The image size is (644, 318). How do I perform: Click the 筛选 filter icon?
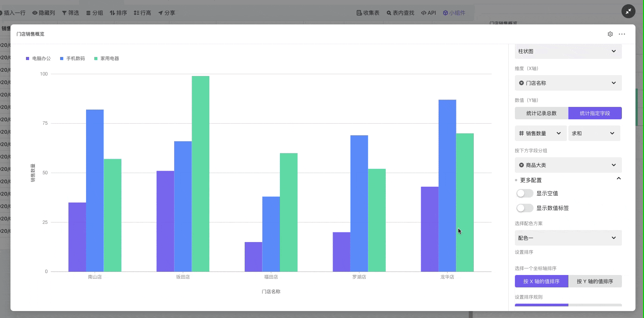pyautogui.click(x=64, y=13)
